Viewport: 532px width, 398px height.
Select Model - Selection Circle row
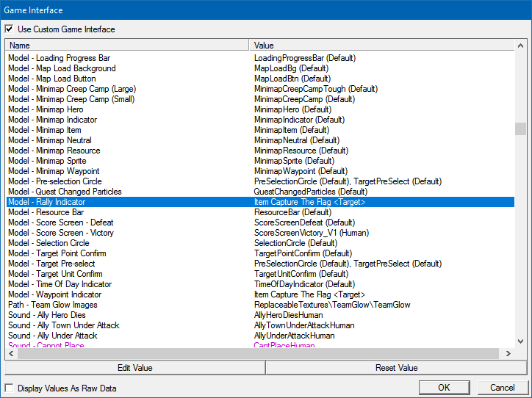(x=260, y=243)
